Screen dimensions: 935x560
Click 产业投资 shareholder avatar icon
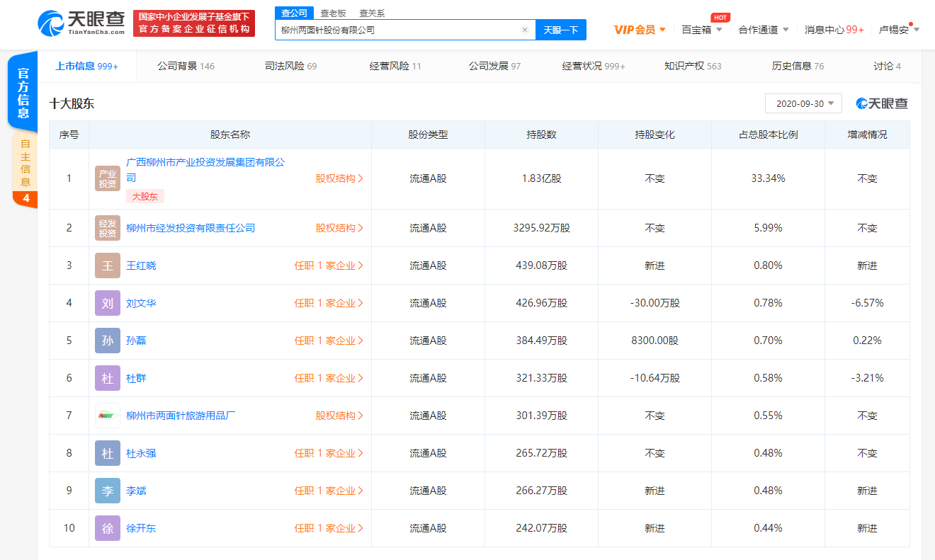(108, 178)
